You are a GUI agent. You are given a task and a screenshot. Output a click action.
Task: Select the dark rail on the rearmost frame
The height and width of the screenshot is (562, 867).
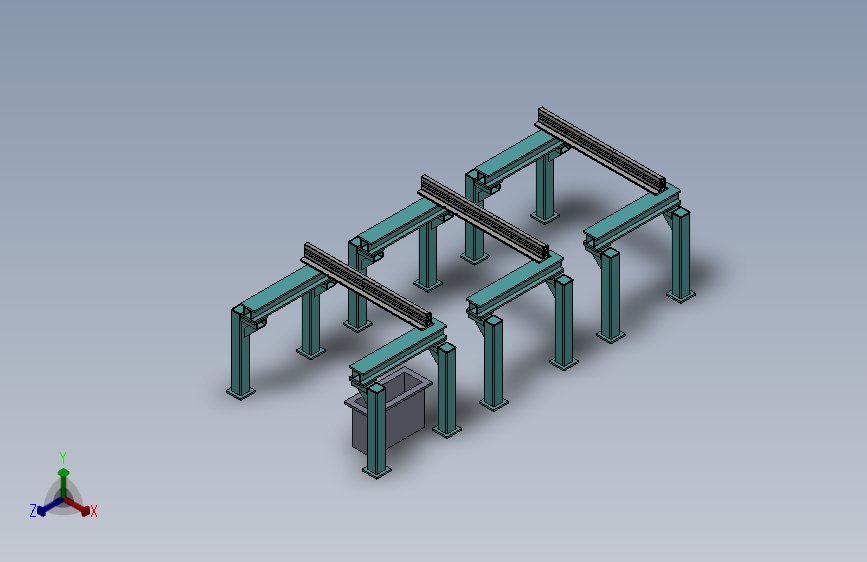click(600, 150)
